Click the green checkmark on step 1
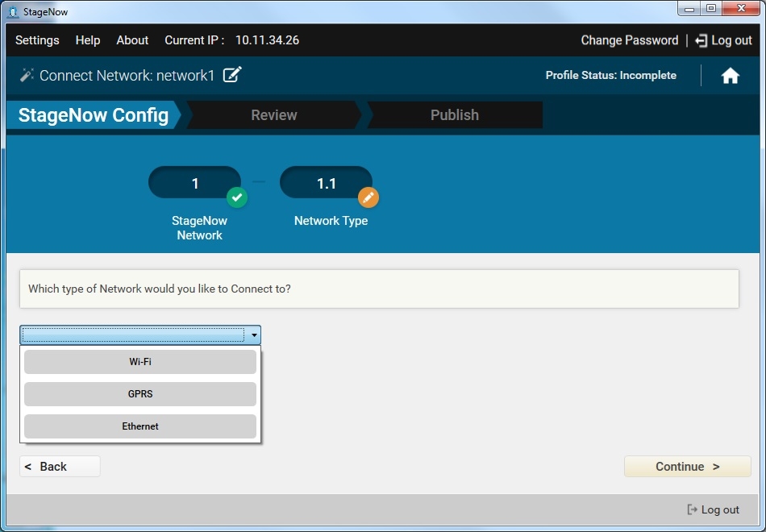 (x=236, y=197)
